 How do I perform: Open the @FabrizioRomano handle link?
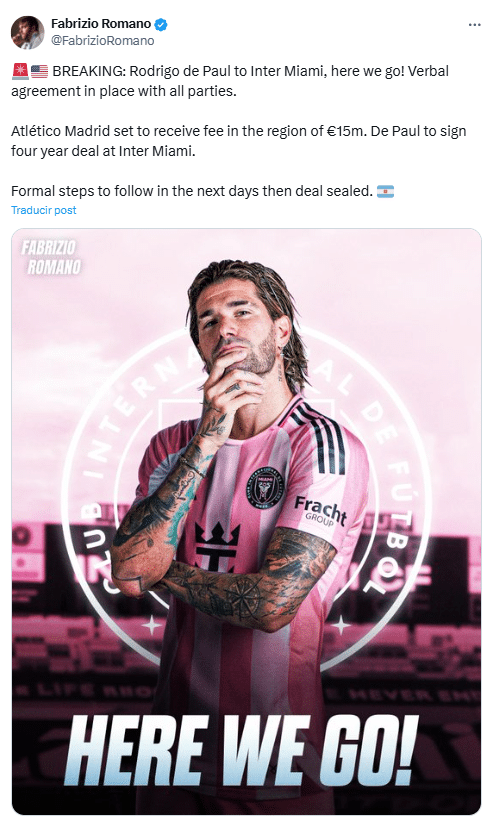point(102,41)
